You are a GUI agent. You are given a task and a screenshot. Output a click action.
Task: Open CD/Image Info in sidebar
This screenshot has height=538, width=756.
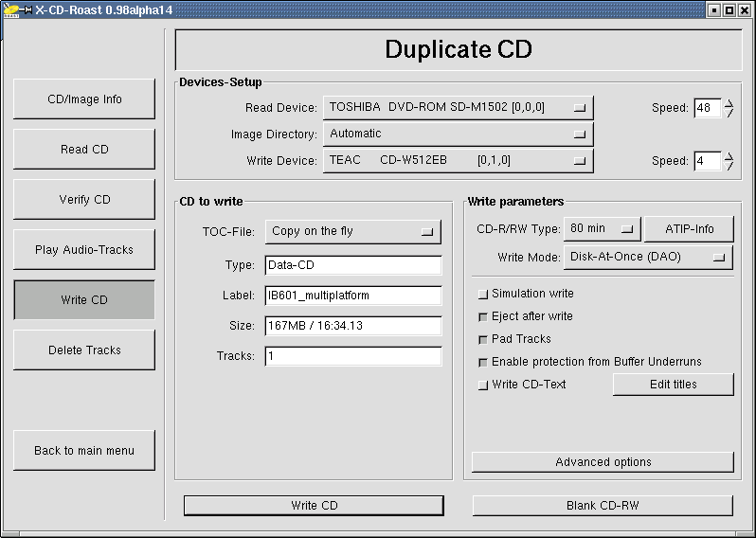pos(84,99)
